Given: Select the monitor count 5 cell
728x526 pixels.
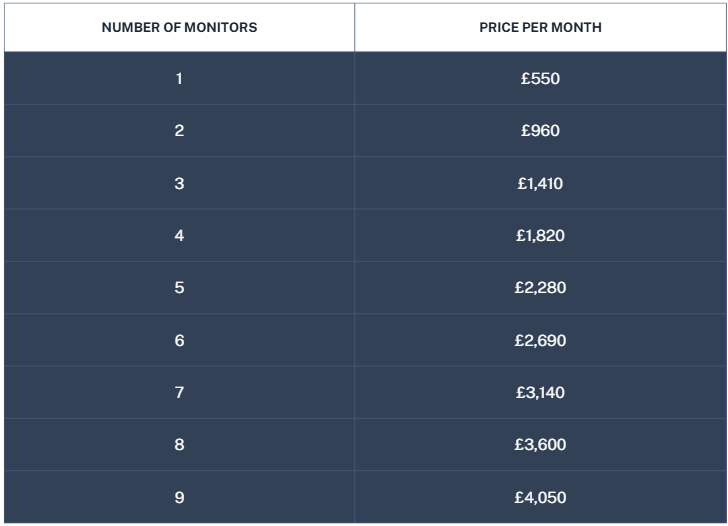Looking at the screenshot, I should [x=179, y=287].
